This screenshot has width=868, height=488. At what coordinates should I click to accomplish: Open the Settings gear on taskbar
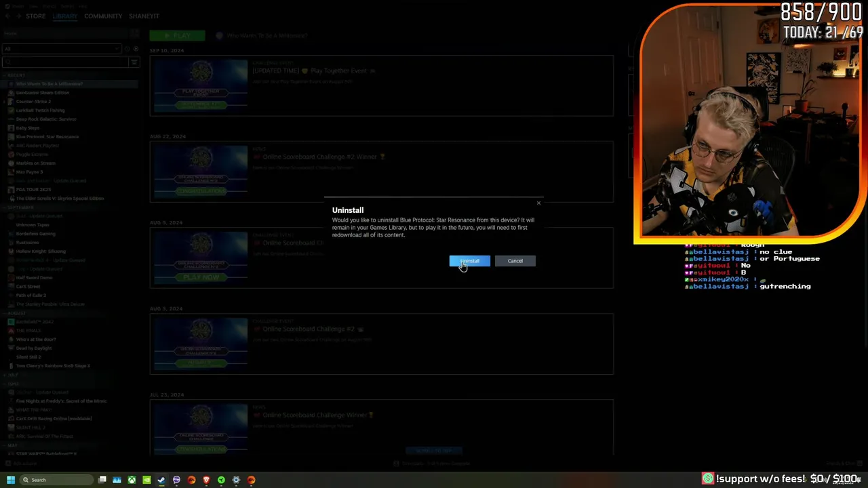[x=236, y=480]
